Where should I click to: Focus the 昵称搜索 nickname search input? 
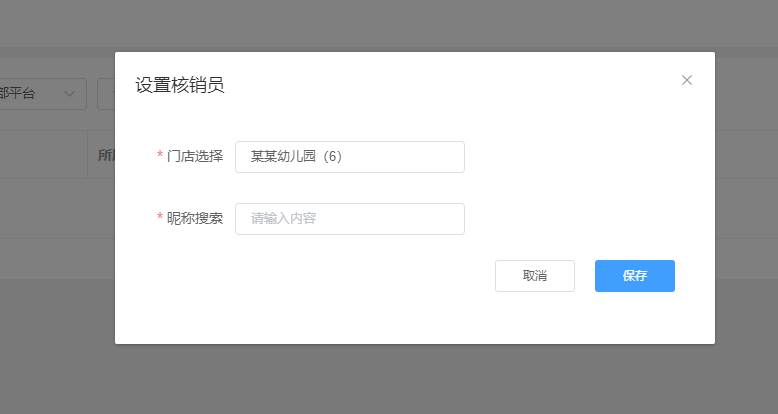pos(350,219)
